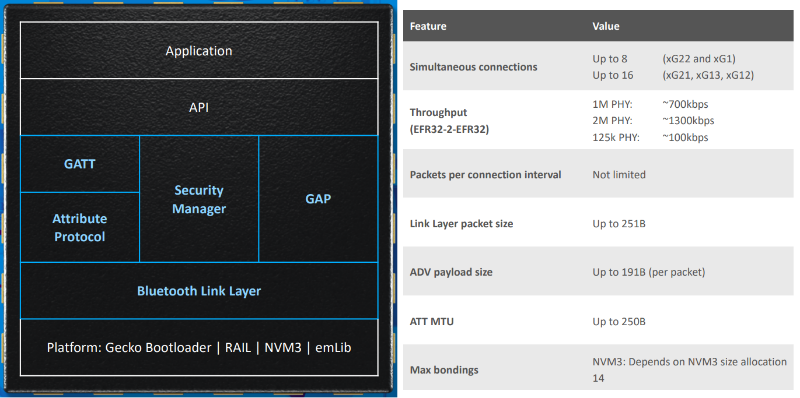Click the Feature column header
Screen dimensions: 800x398
tap(428, 26)
